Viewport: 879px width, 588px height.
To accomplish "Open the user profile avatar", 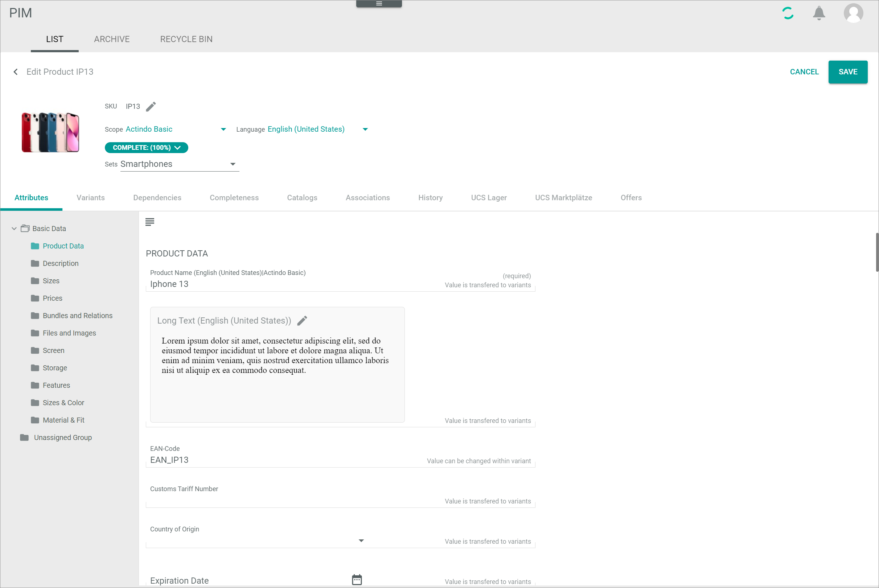I will [854, 13].
